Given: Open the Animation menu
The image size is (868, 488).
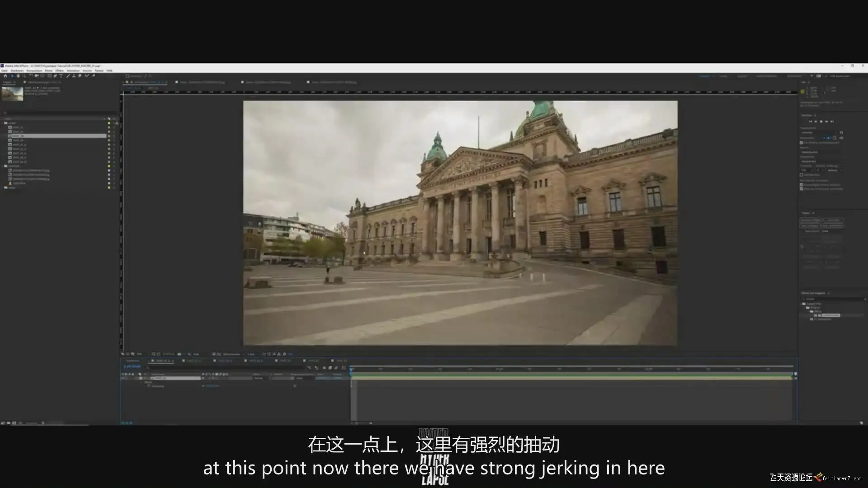Looking at the screenshot, I should pyautogui.click(x=73, y=70).
